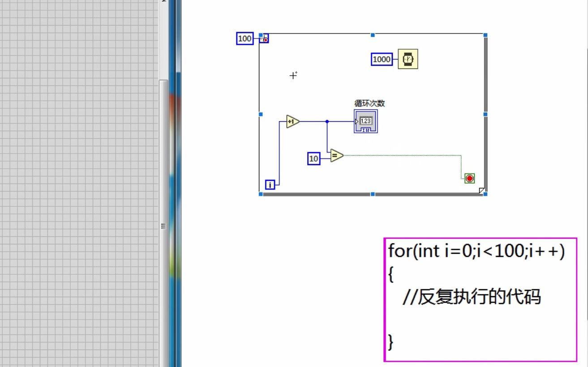Click the green boolean wire to stop terminal
Image resolution: width=588 pixels, height=367 pixels.
click(x=403, y=155)
